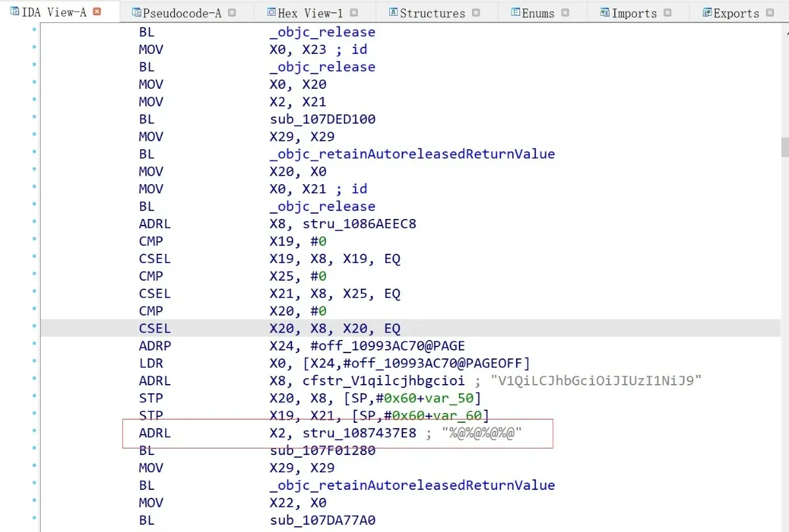This screenshot has height=532, width=789.
Task: Click the CMP X25, #0 operands
Action: (x=298, y=276)
